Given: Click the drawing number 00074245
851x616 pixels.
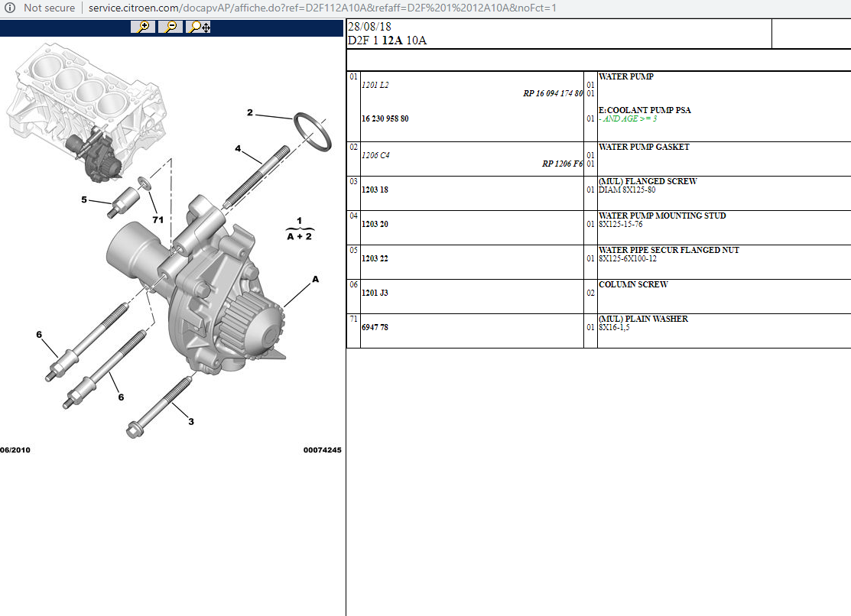Looking at the screenshot, I should (321, 450).
